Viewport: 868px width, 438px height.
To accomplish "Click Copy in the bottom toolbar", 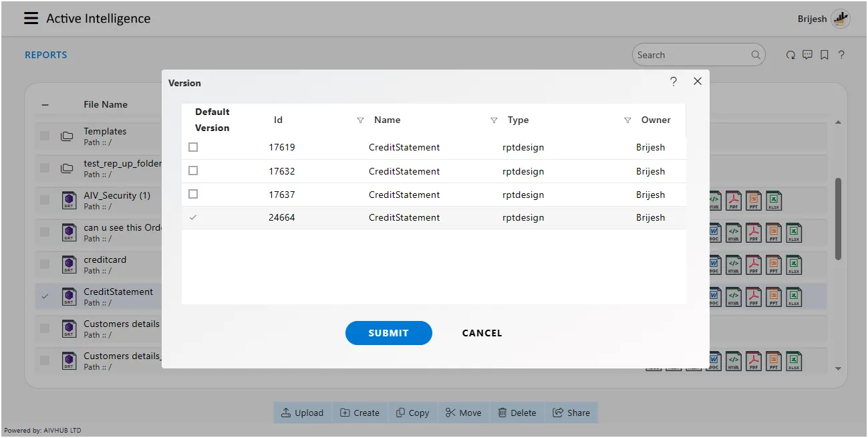I will coord(412,413).
